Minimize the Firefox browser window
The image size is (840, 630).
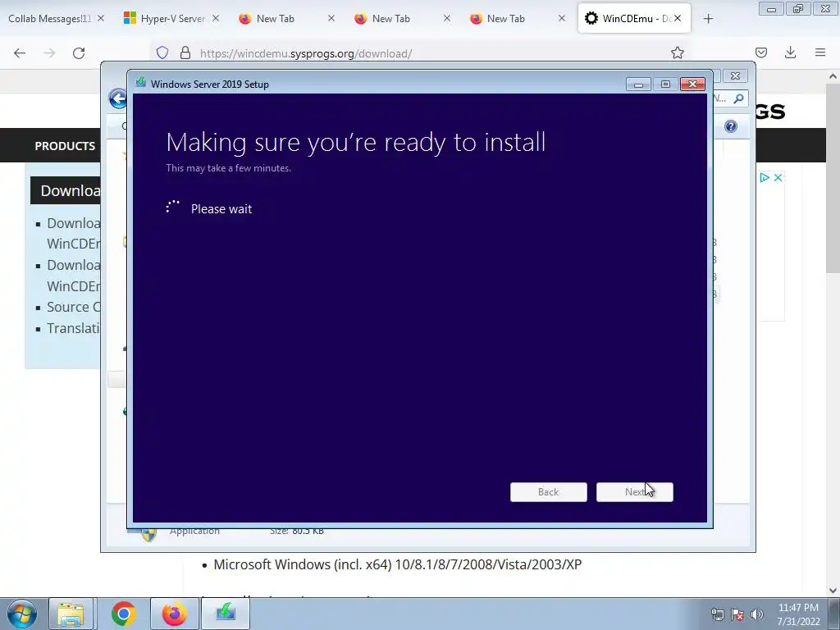click(771, 9)
